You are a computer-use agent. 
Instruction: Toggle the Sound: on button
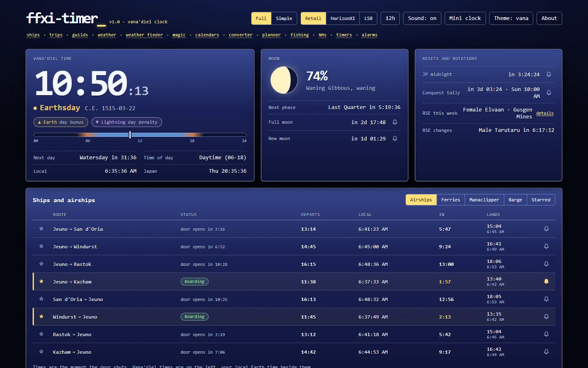pyautogui.click(x=422, y=18)
